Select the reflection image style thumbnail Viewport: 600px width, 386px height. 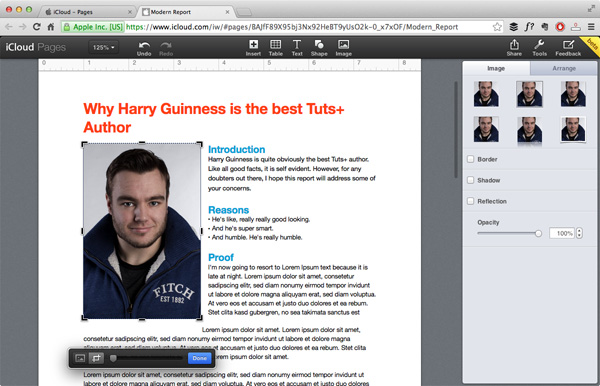coord(529,131)
